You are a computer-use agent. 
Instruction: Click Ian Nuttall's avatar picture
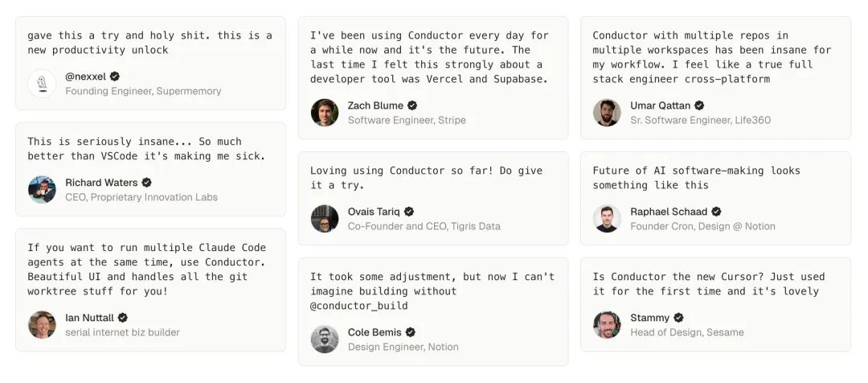coord(42,325)
